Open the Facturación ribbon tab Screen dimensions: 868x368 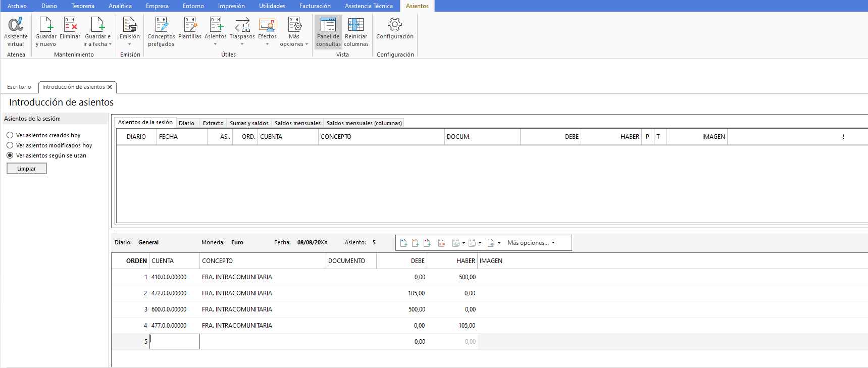pyautogui.click(x=315, y=6)
